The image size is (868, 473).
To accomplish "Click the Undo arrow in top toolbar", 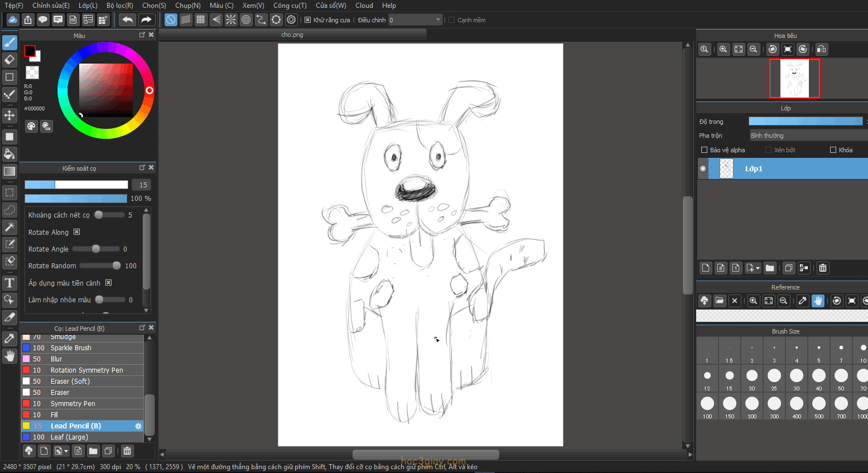I will [x=127, y=20].
